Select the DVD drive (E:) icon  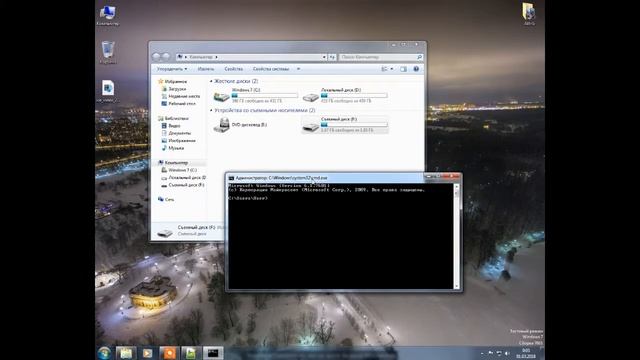tap(222, 125)
